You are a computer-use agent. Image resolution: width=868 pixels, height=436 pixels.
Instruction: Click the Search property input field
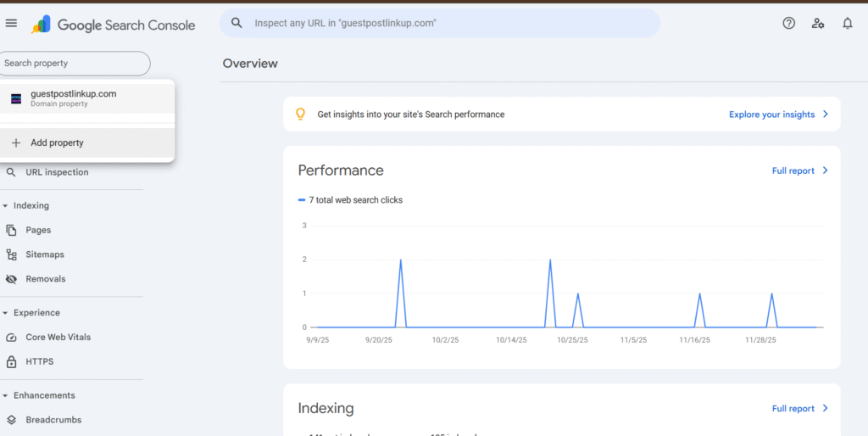[75, 64]
